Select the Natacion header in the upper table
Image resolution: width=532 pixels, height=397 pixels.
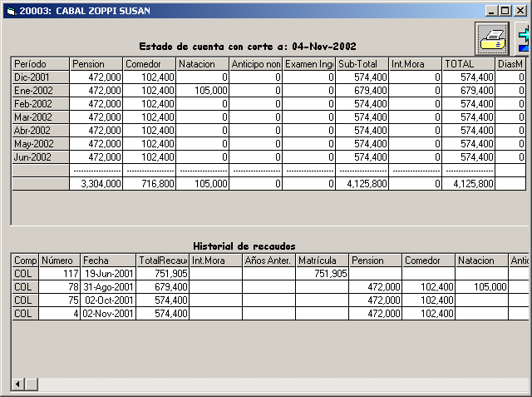(x=202, y=64)
